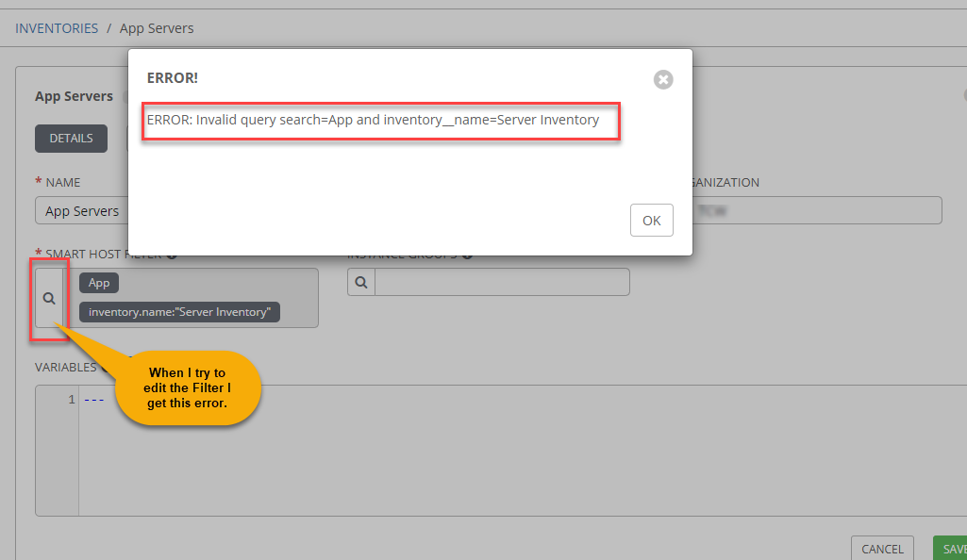Click the App Servers panel heading
This screenshot has height=560, width=967.
(x=74, y=96)
